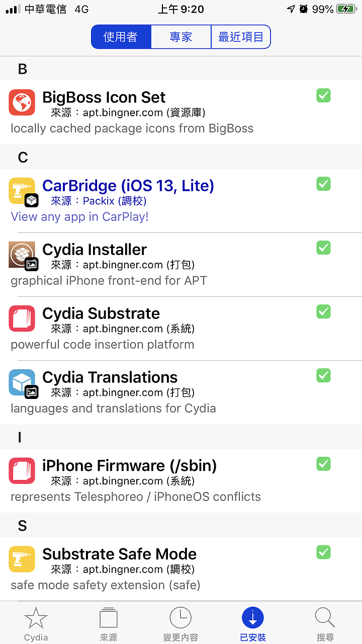Tap the BigBoss Icon Set globe icon
This screenshot has width=362, height=644.
click(x=22, y=103)
